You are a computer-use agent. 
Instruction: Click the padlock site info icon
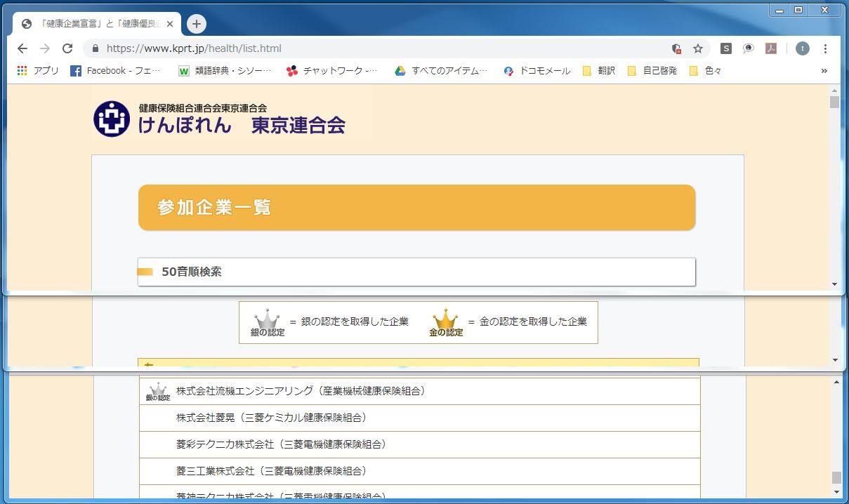(96, 48)
